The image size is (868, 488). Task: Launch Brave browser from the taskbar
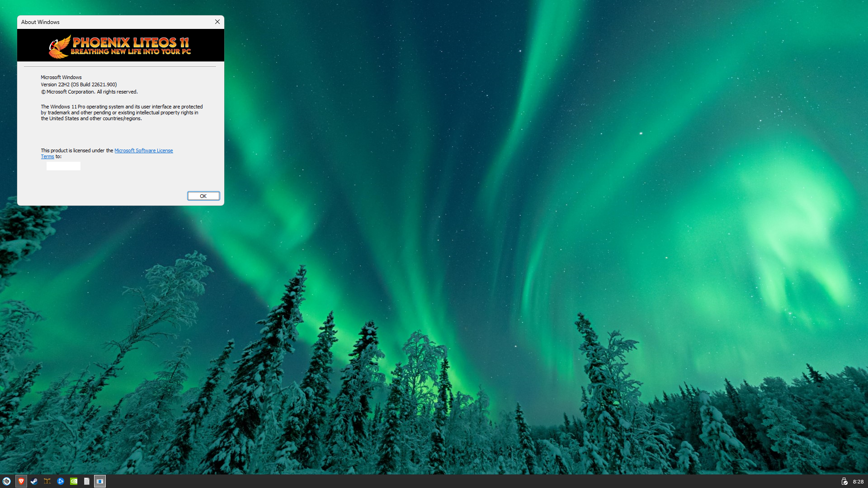21,481
